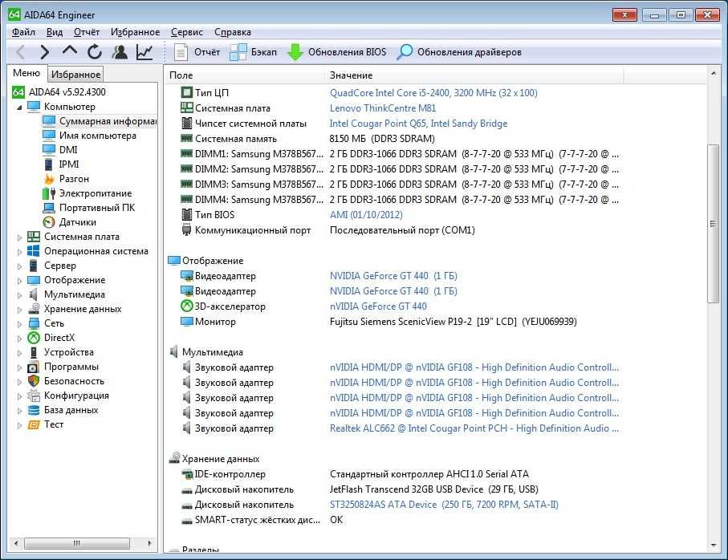The image size is (728, 560).
Task: Expand the DirectX tree node
Action: point(19,339)
